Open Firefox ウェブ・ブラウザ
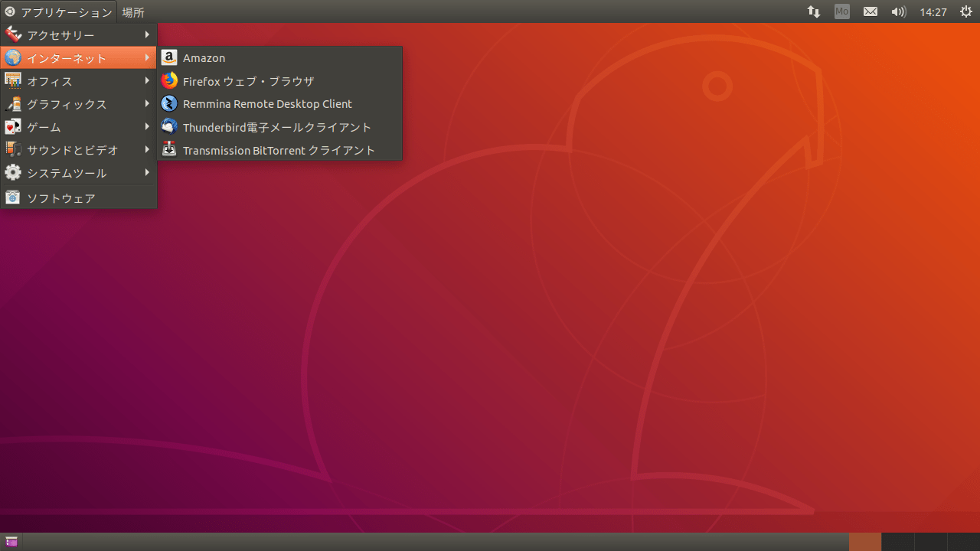 pos(279,81)
